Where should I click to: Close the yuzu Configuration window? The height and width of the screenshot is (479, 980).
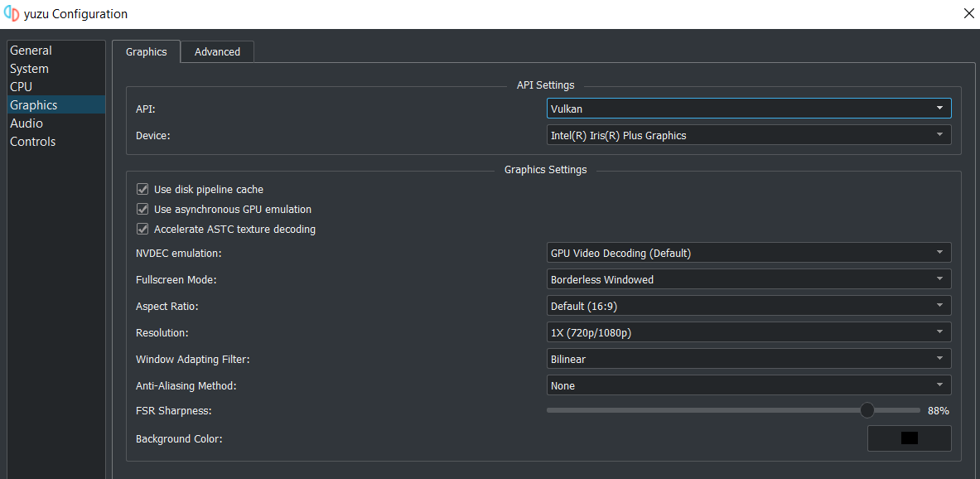(x=968, y=14)
